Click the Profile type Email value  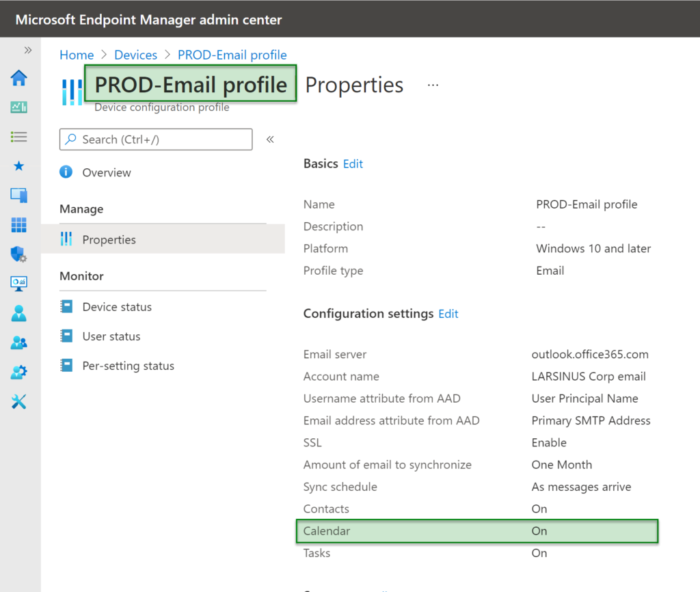(x=550, y=271)
